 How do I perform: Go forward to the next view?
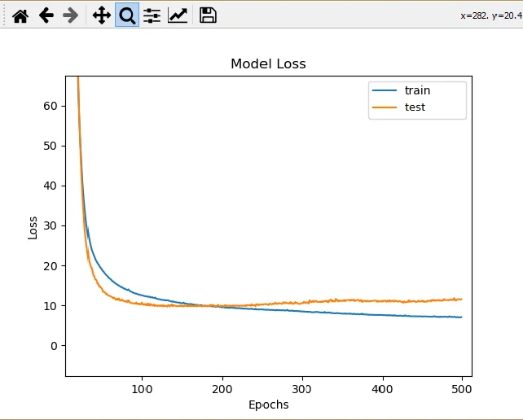click(70, 15)
